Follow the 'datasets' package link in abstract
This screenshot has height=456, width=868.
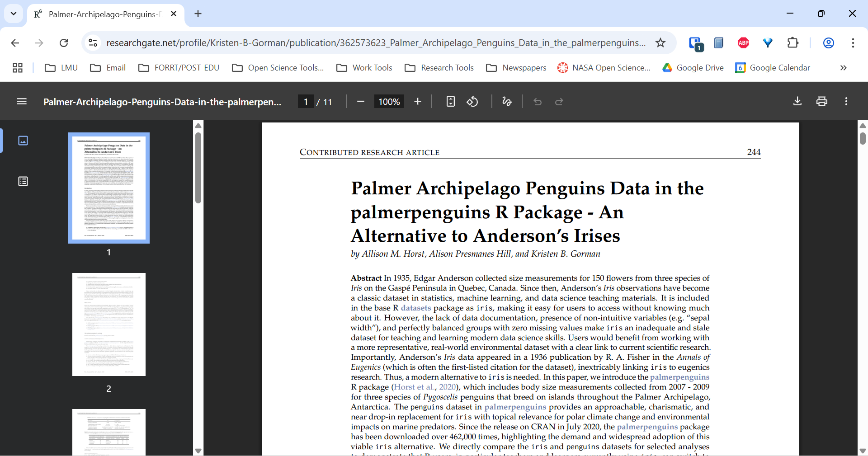416,308
